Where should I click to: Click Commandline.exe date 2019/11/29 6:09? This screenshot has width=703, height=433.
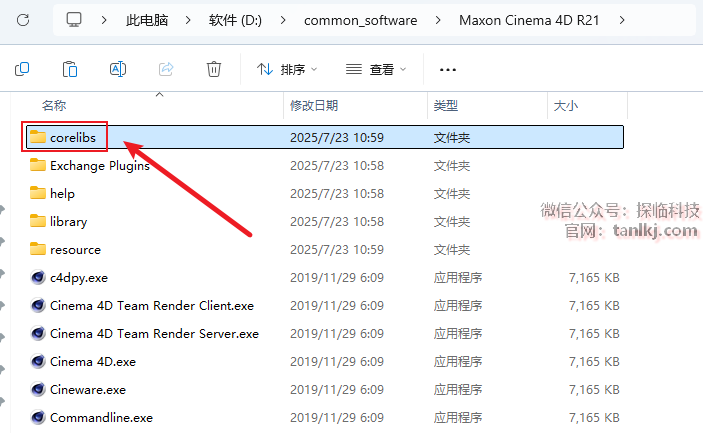pyautogui.click(x=337, y=417)
